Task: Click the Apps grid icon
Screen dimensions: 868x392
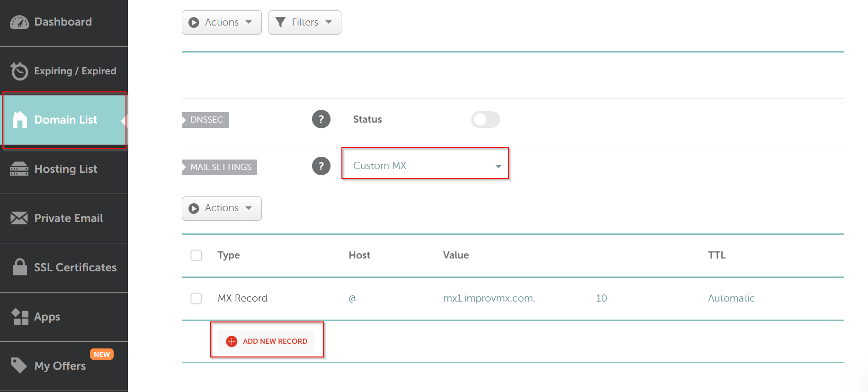Action: point(19,317)
